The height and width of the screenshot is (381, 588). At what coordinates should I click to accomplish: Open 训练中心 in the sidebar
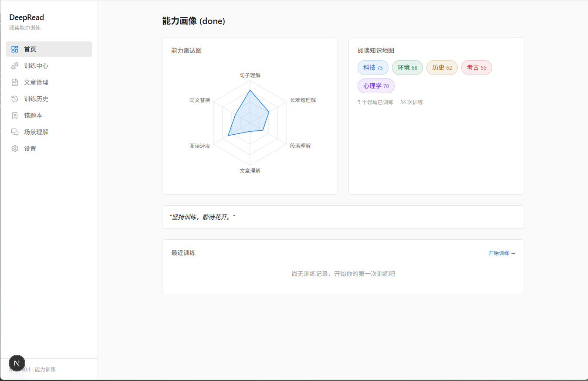coord(49,66)
